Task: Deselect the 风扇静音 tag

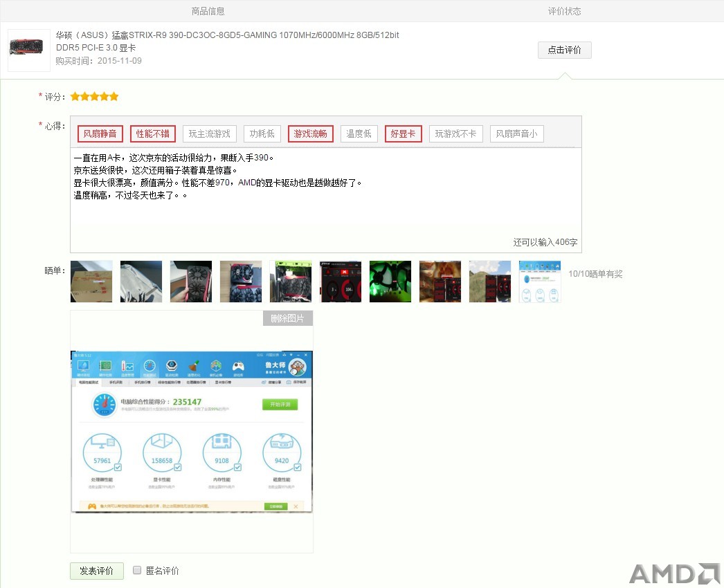Action: click(100, 134)
